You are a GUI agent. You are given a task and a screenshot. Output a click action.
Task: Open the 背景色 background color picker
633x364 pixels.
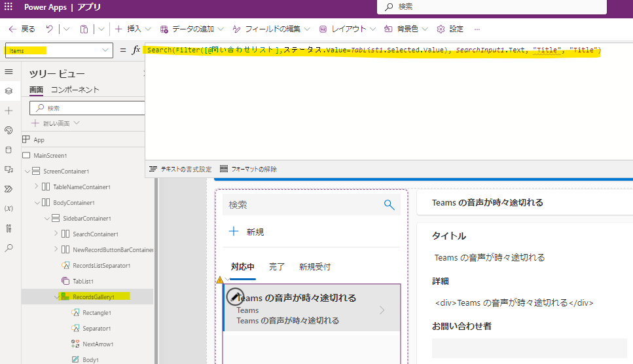(x=406, y=29)
